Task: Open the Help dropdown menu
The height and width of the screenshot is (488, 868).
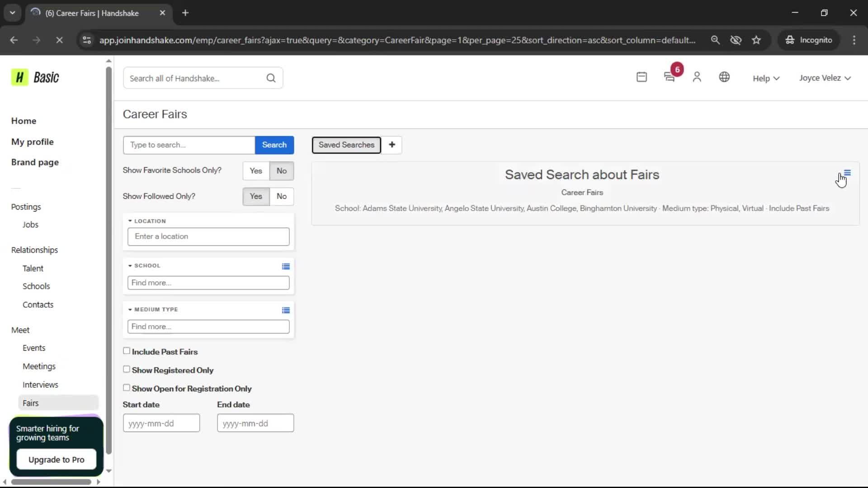Action: (x=766, y=79)
